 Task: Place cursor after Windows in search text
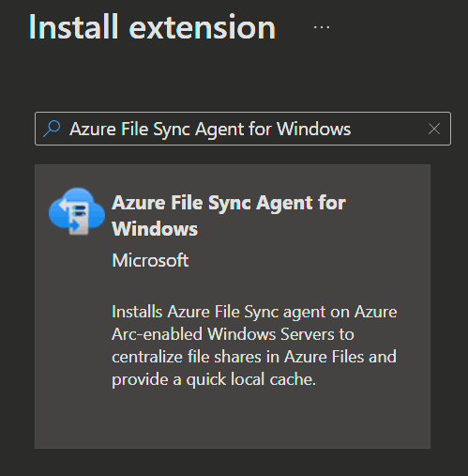click(352, 129)
